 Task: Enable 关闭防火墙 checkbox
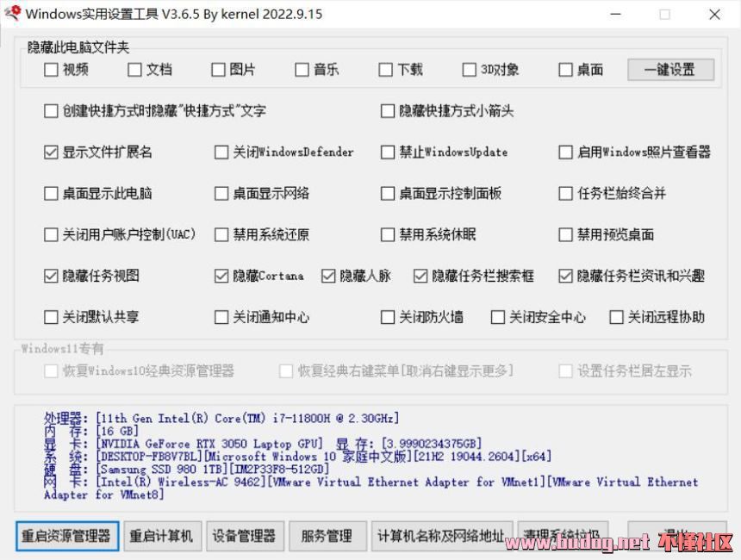tap(388, 317)
